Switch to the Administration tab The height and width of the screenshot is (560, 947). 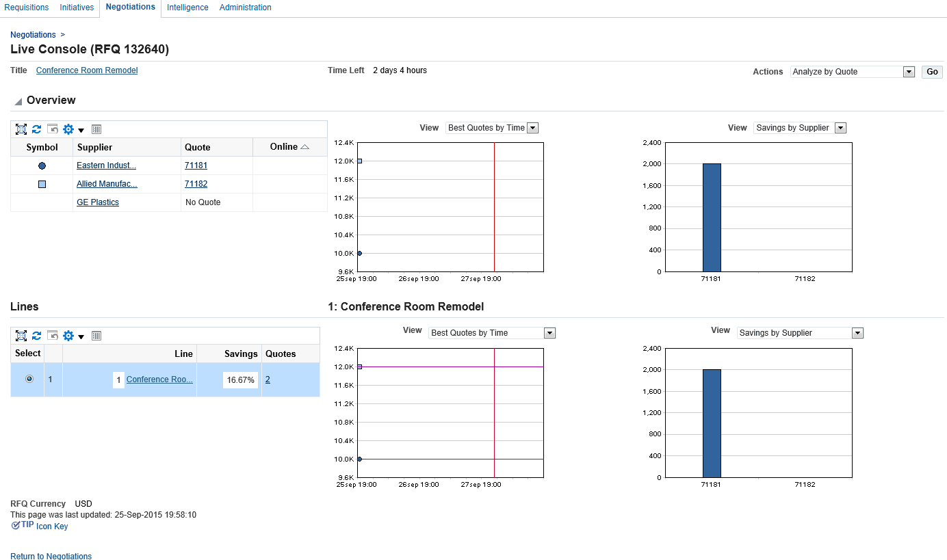tap(245, 8)
